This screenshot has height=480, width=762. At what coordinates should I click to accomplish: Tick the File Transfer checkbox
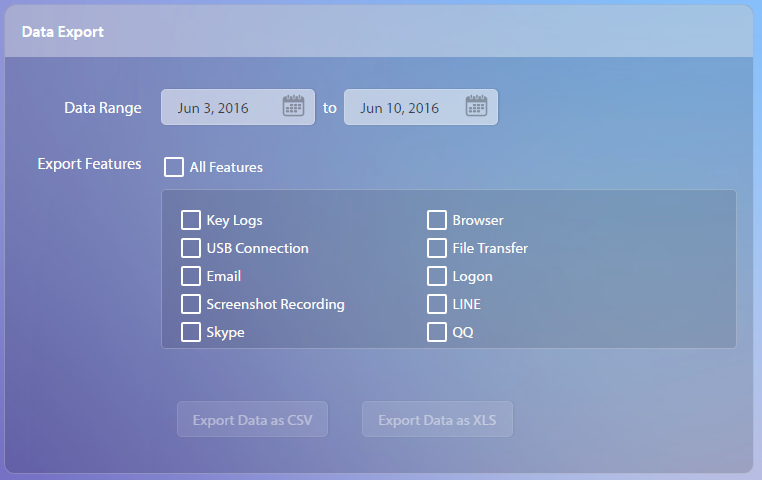tap(437, 248)
